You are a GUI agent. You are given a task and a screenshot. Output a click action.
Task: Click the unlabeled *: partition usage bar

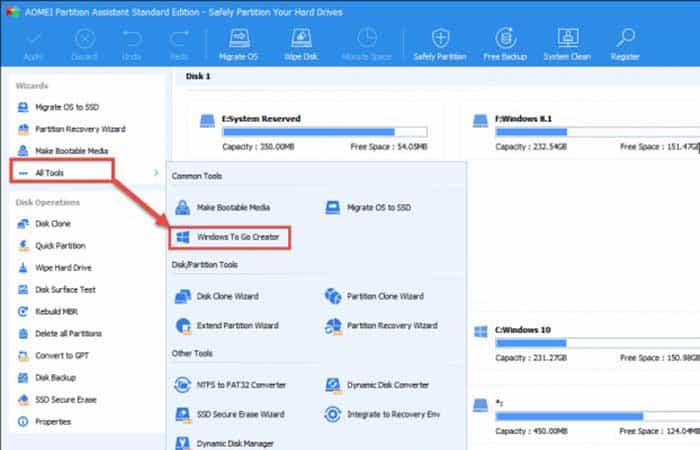click(x=597, y=417)
